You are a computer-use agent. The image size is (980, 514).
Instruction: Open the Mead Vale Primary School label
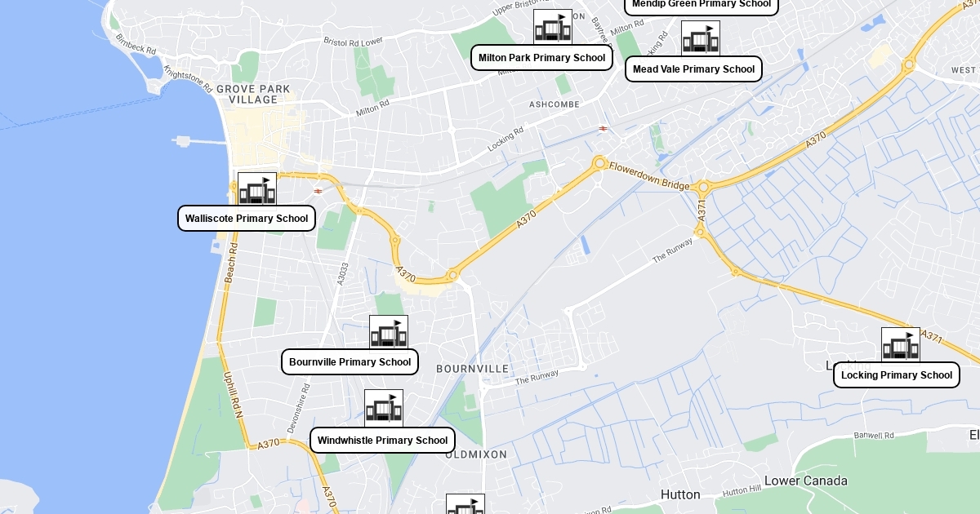click(694, 69)
